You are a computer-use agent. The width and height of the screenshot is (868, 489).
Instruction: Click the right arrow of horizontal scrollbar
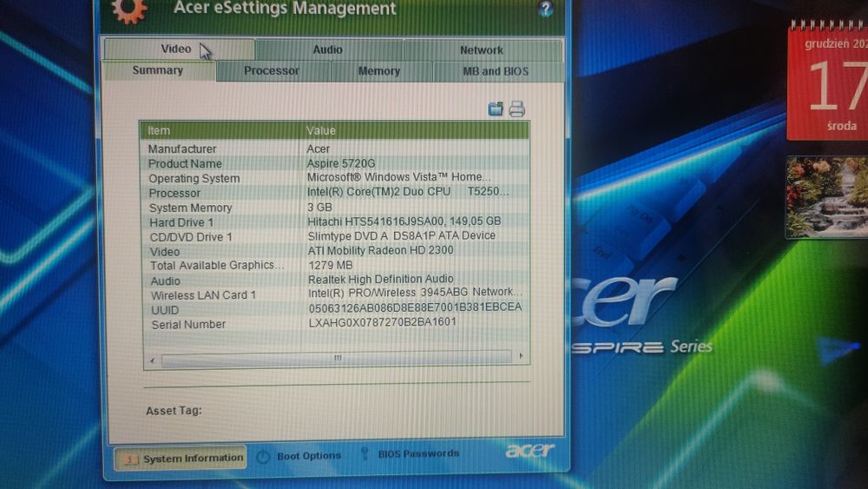(x=520, y=355)
